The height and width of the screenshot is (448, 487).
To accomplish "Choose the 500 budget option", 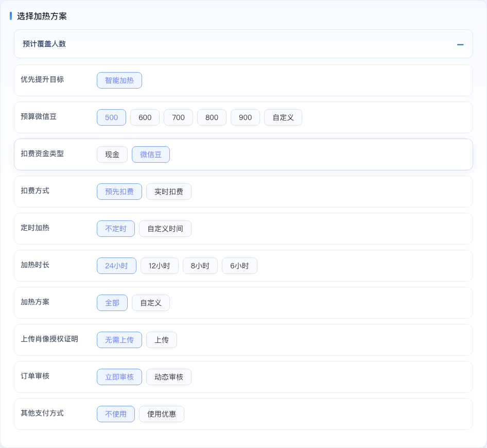I will tap(111, 117).
